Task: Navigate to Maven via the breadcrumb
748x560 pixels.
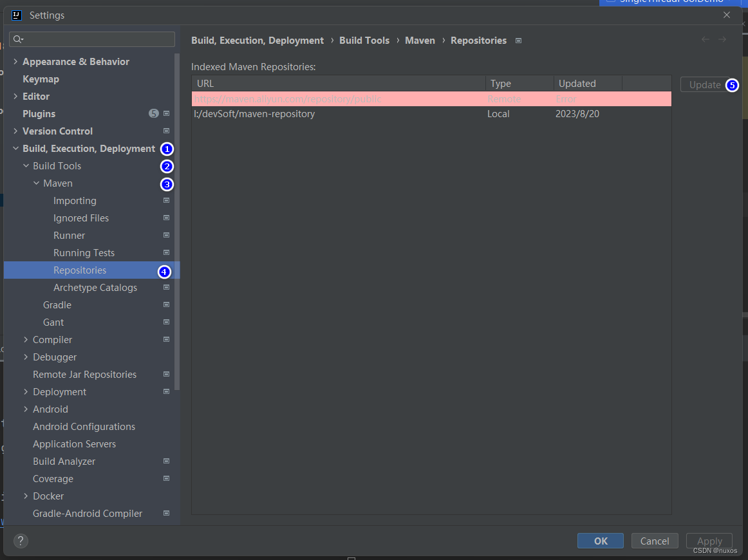Action: point(420,40)
